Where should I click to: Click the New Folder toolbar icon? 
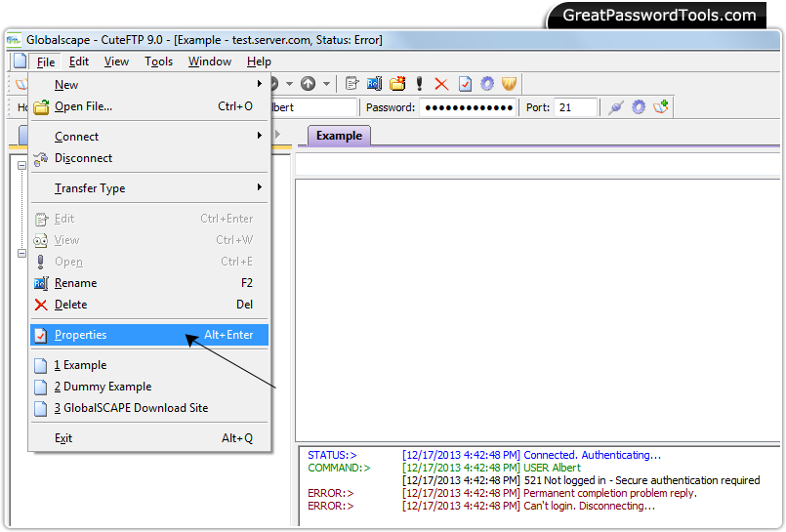pyautogui.click(x=397, y=84)
